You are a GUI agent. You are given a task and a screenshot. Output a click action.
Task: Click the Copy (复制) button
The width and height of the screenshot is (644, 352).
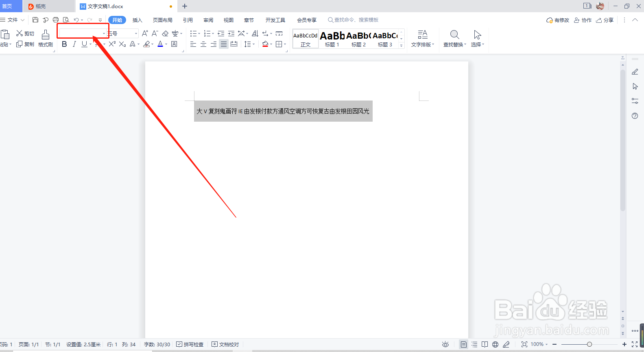[x=25, y=44]
